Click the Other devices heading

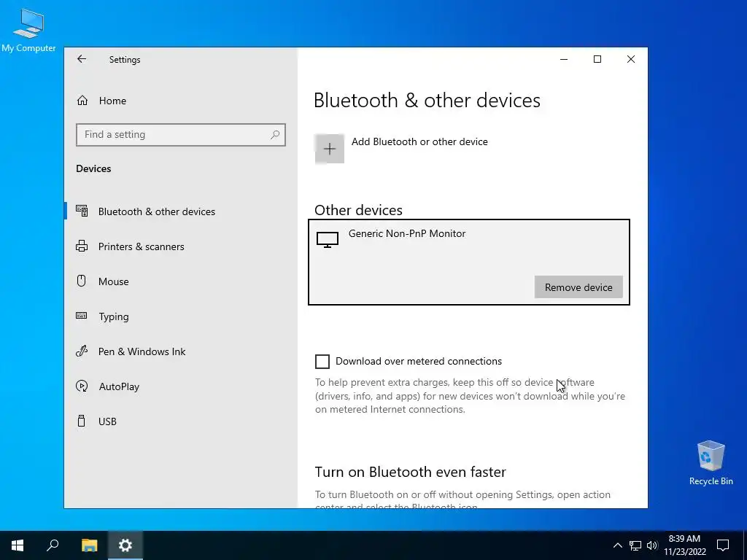(x=358, y=210)
